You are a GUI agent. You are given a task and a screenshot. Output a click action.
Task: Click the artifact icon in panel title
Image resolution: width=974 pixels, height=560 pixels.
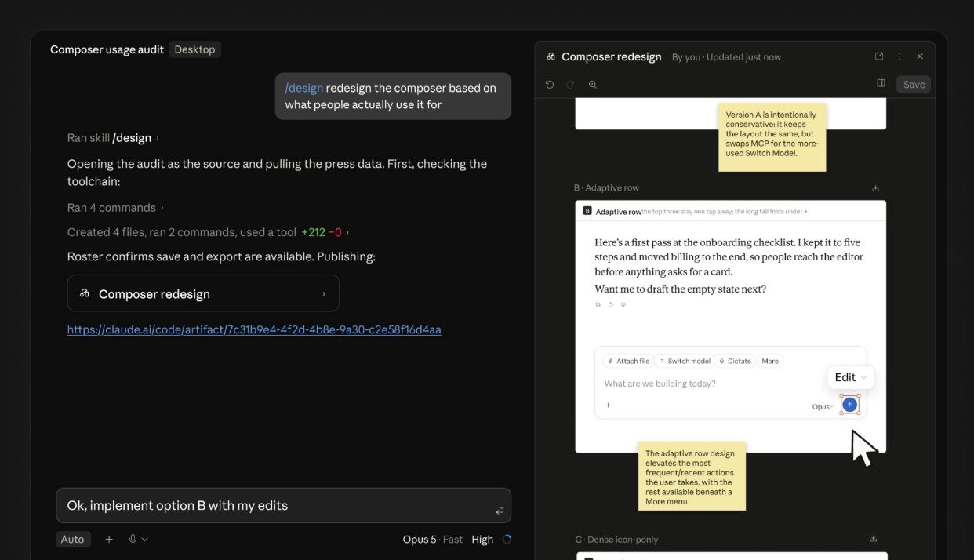pyautogui.click(x=551, y=56)
